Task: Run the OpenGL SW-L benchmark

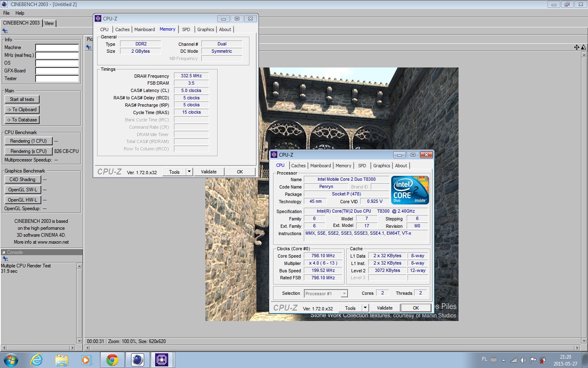Action: click(x=22, y=190)
